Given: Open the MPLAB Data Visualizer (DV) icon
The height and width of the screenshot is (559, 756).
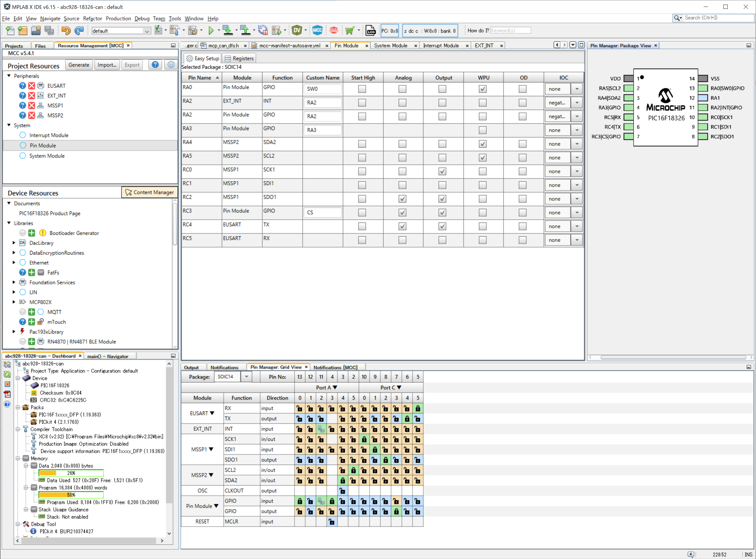Looking at the screenshot, I should coord(297,30).
